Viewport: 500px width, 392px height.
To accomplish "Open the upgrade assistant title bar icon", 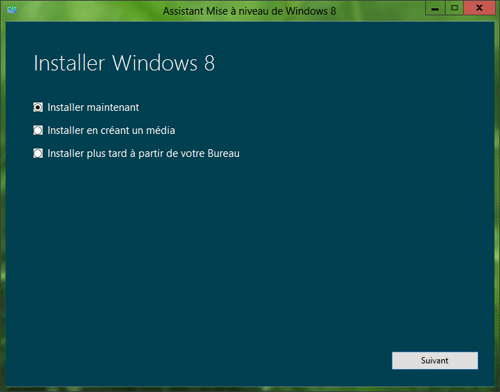I will pos(12,10).
